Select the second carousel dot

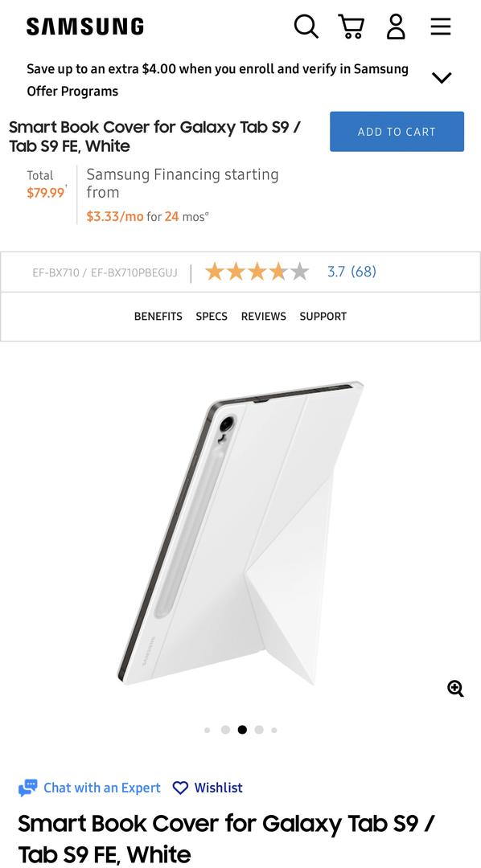[x=225, y=730]
